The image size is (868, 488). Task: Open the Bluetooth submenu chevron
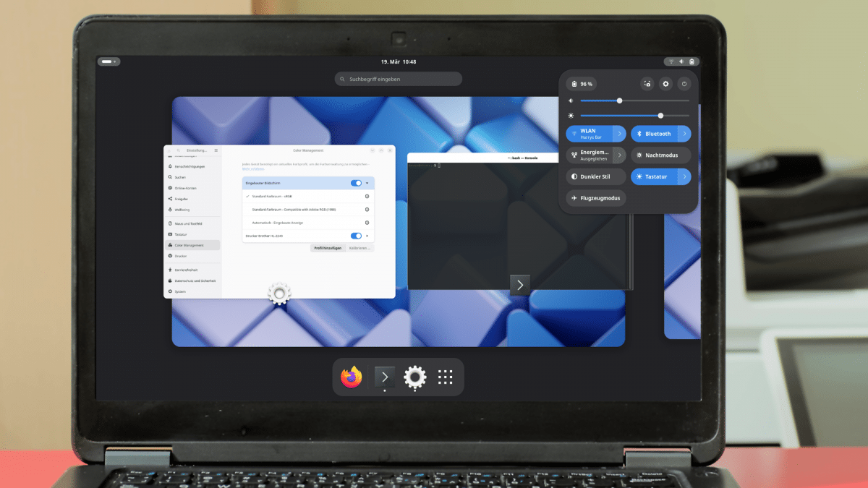[x=684, y=134]
